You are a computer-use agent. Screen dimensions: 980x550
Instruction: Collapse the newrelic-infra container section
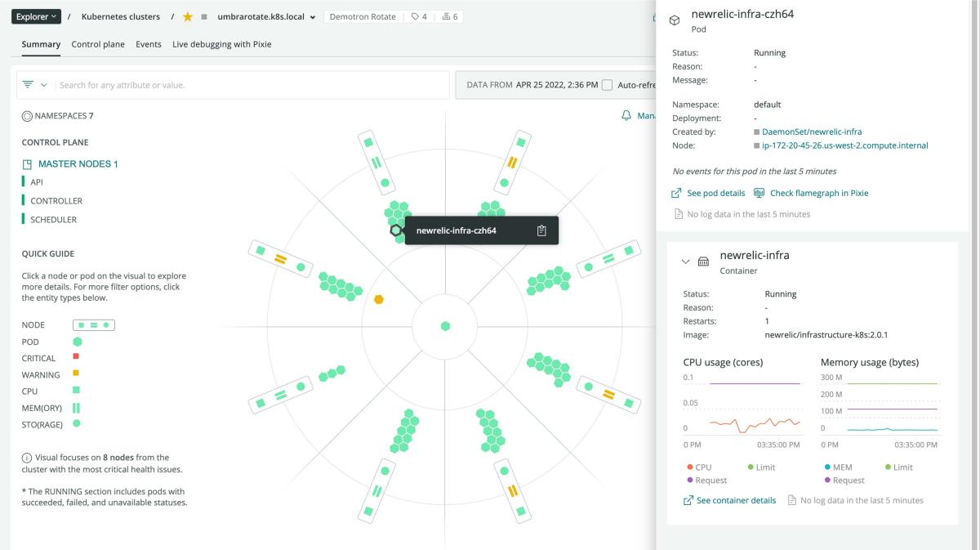(685, 262)
